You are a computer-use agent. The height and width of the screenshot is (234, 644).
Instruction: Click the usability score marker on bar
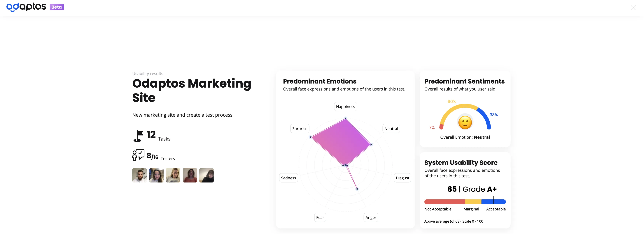click(493, 200)
